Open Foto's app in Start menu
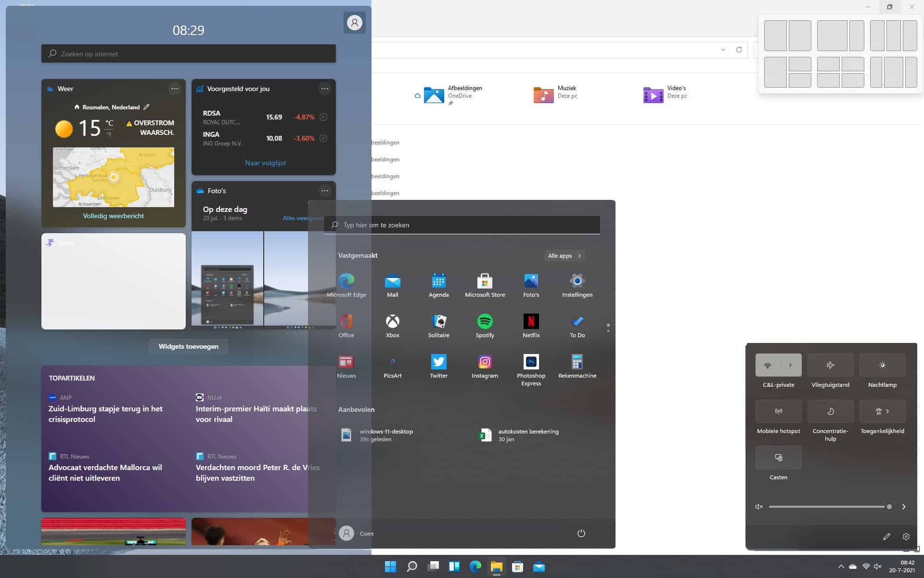Screen dimensions: 924x578 (531, 285)
